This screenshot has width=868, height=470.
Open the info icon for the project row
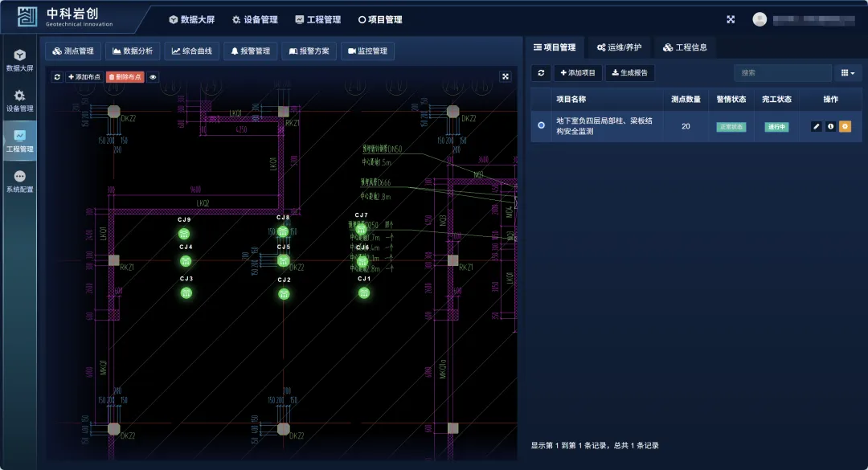pyautogui.click(x=830, y=126)
